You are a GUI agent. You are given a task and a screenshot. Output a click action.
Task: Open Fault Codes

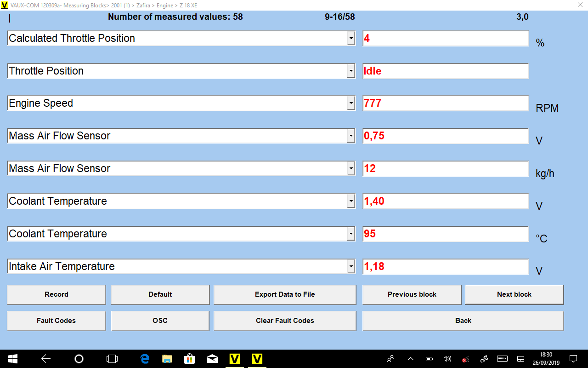(x=57, y=321)
